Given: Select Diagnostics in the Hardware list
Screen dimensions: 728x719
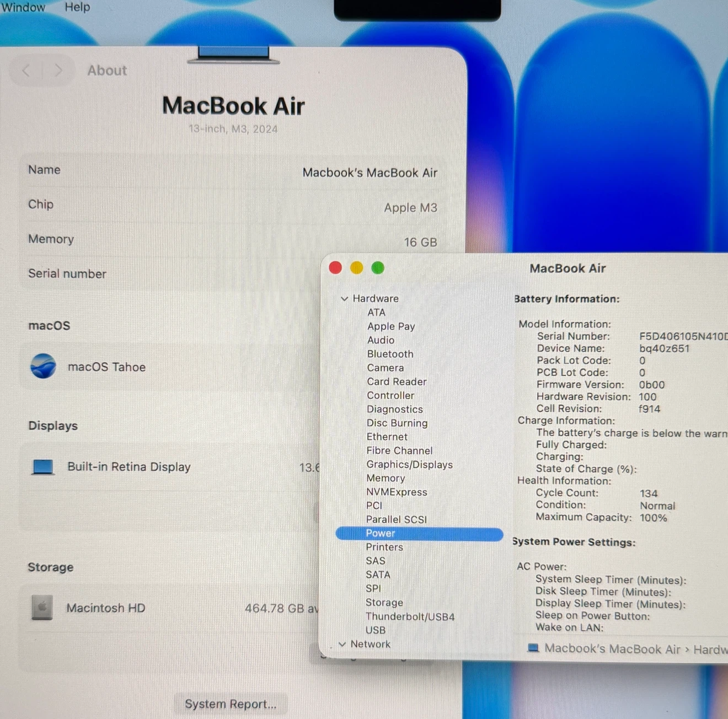Looking at the screenshot, I should pyautogui.click(x=395, y=409).
